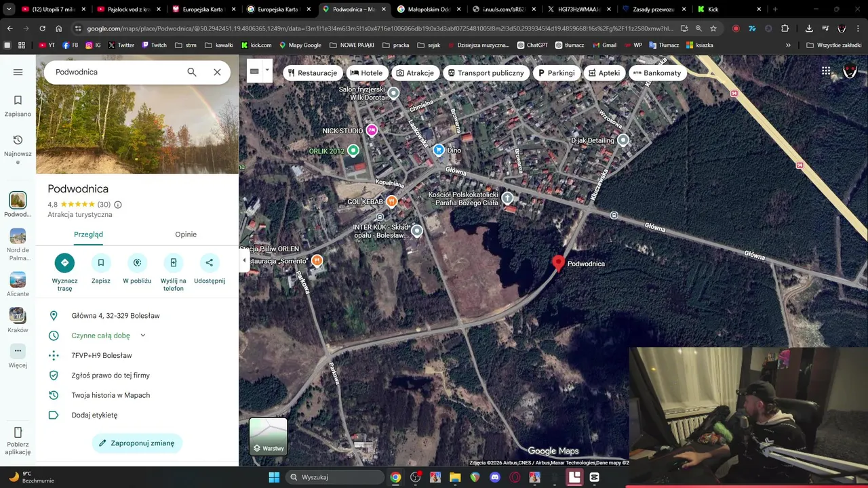Open the Google apps grid

pyautogui.click(x=826, y=71)
